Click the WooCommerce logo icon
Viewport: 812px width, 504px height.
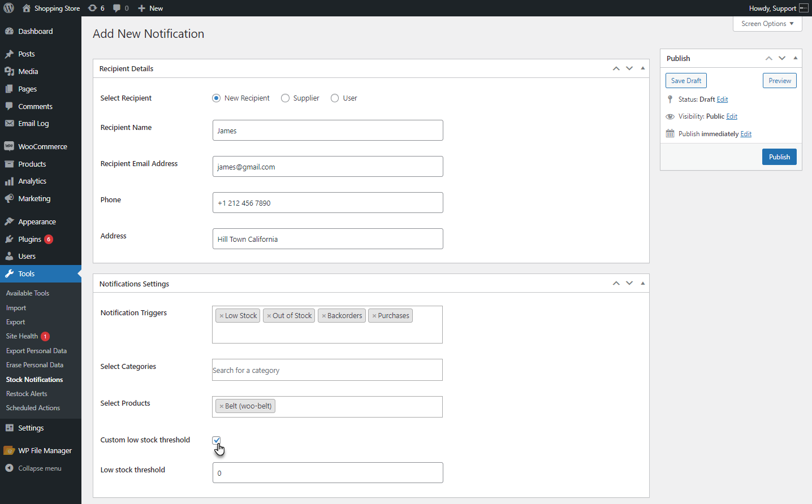[9, 146]
